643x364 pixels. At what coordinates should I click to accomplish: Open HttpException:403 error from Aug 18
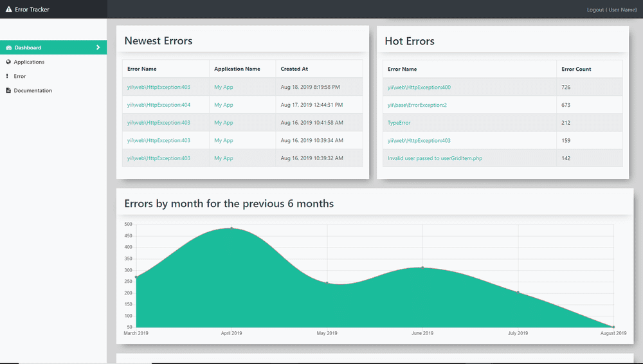pos(159,87)
